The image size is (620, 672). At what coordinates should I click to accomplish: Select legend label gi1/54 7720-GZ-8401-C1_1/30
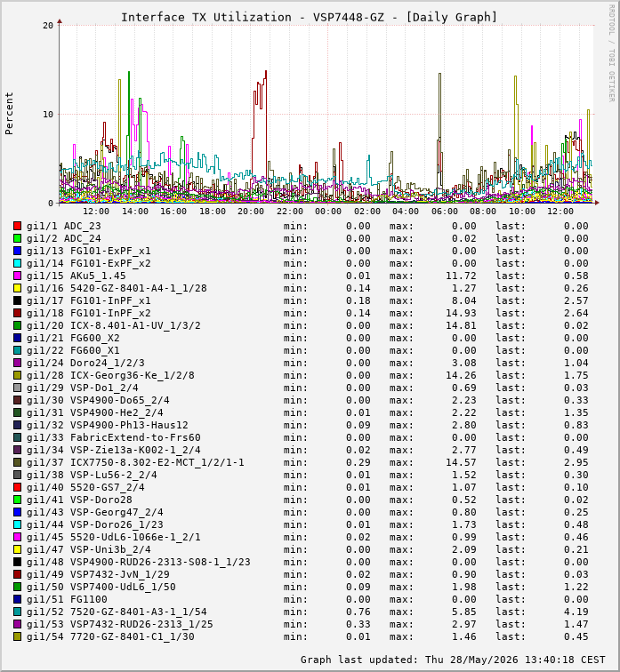[x=110, y=636]
